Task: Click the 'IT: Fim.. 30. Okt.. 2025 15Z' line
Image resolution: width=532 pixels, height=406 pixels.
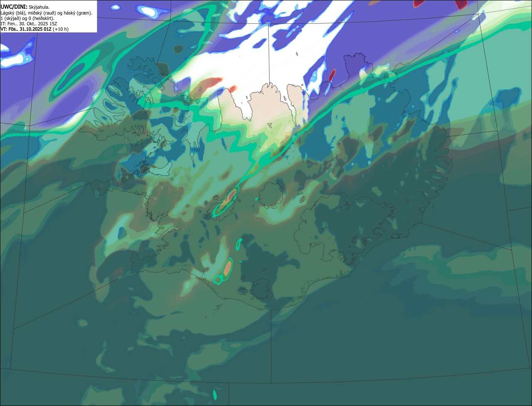Action: 29,24
